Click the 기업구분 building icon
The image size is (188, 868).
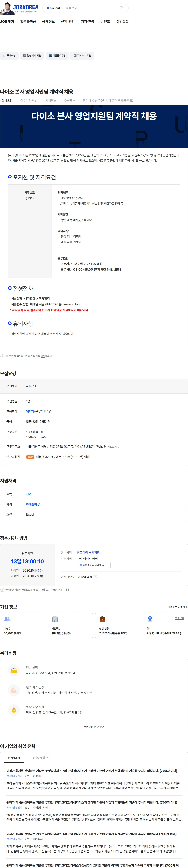(55, 619)
